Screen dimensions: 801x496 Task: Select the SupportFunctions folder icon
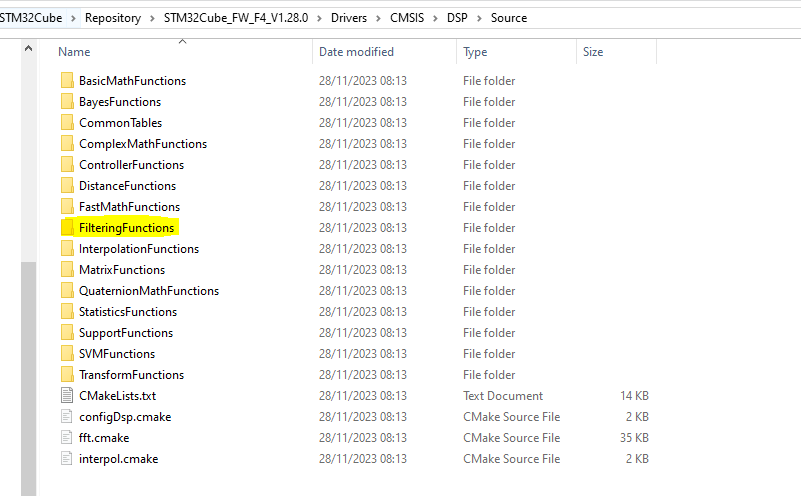tap(67, 332)
